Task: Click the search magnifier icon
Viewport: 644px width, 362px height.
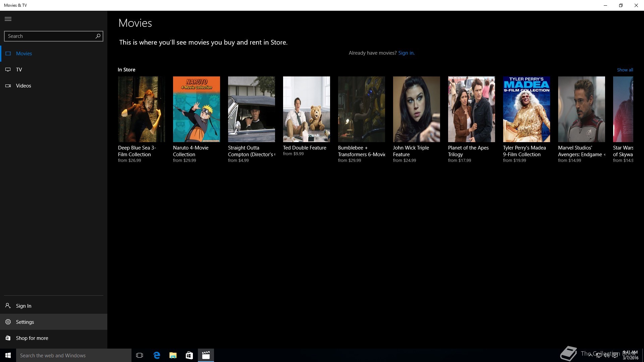Action: coord(98,36)
